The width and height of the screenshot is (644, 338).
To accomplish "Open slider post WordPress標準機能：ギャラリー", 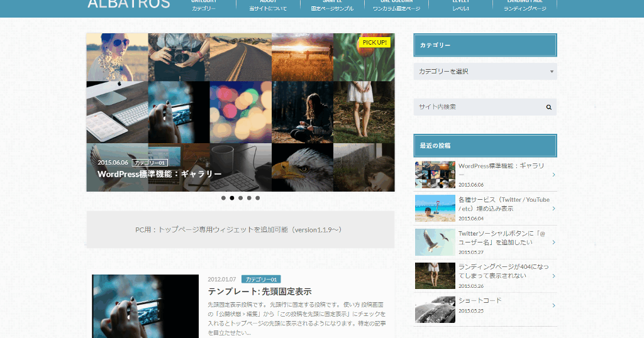I will coord(159,174).
